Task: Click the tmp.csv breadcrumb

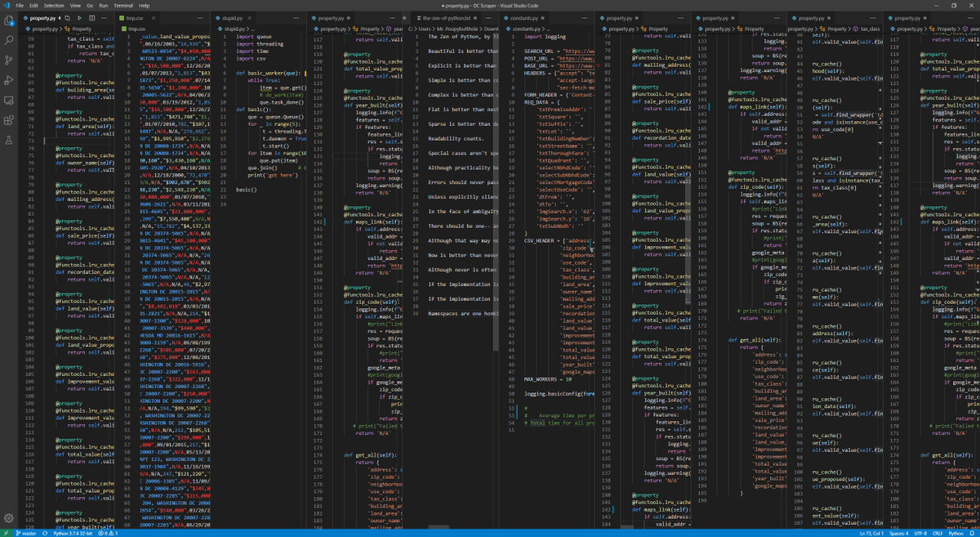Action: coord(135,29)
